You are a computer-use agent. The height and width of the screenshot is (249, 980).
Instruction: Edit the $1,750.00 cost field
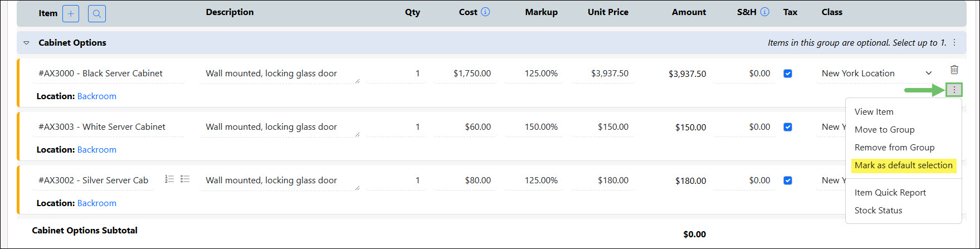pos(465,74)
